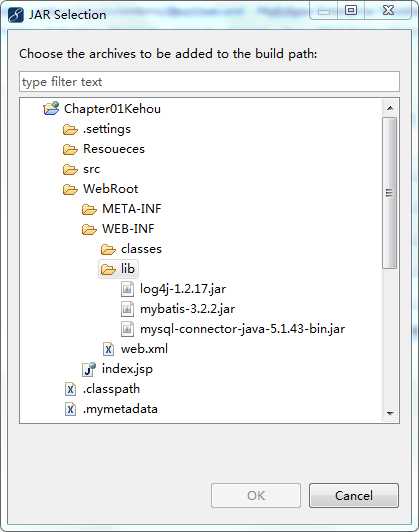Click the classes folder icon
Screen dimensions: 419x532
pyautogui.click(x=108, y=249)
